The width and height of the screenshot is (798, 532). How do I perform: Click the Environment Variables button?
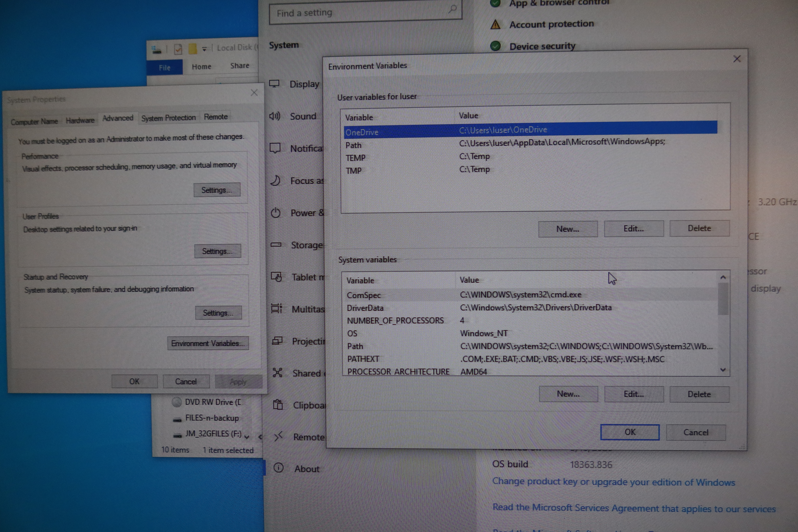click(x=208, y=343)
